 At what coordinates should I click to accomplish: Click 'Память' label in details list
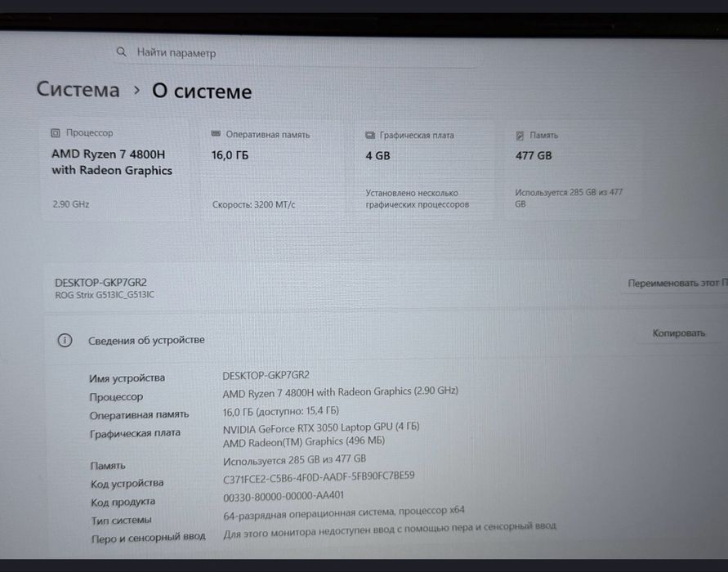point(108,466)
